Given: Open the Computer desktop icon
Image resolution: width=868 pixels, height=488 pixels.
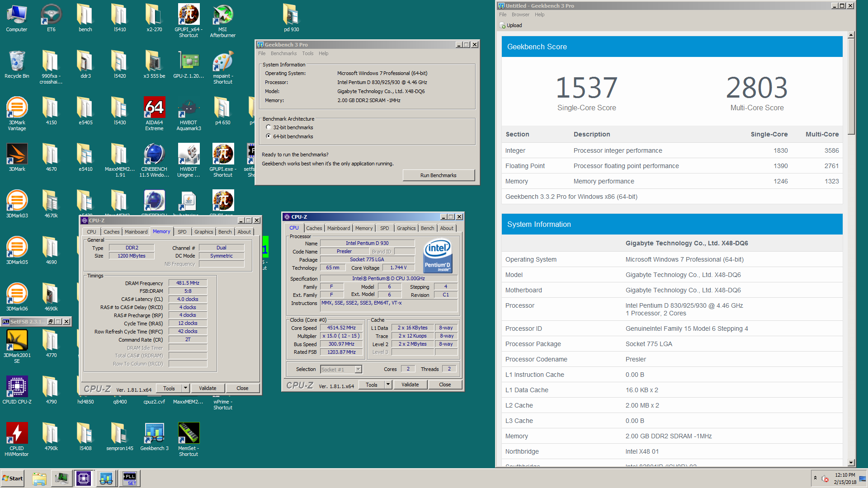Looking at the screenshot, I should pyautogui.click(x=17, y=18).
